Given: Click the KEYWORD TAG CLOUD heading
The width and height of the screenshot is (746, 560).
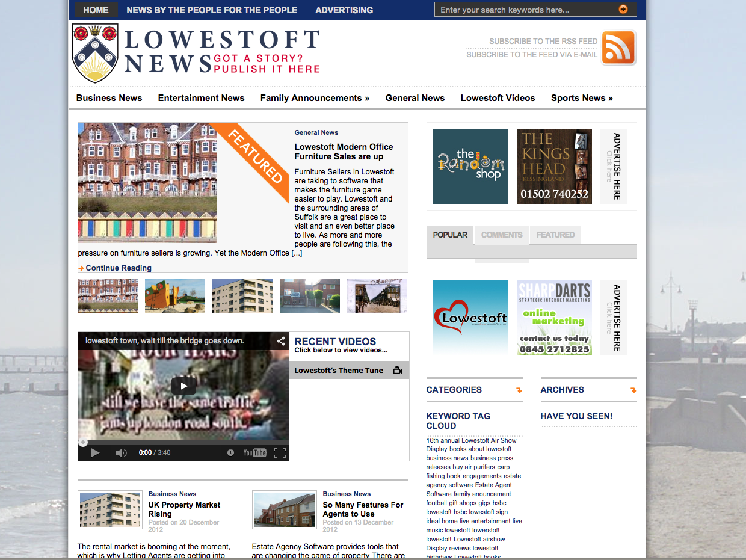Looking at the screenshot, I should (458, 421).
